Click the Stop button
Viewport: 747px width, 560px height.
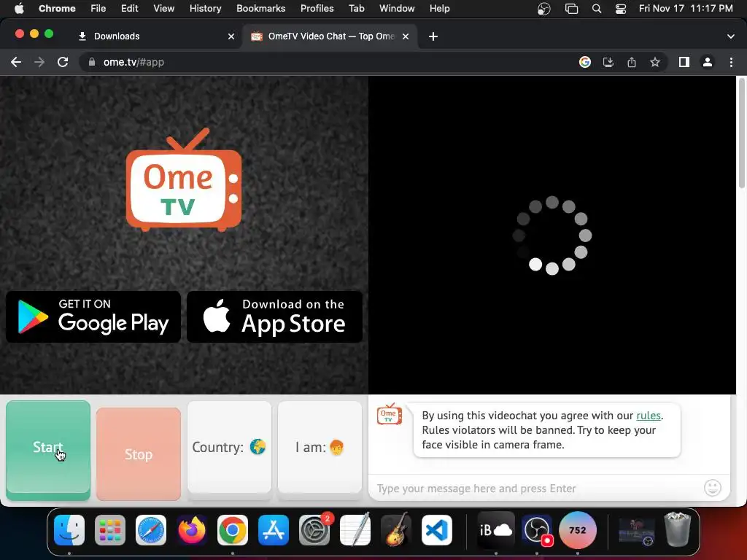click(138, 454)
